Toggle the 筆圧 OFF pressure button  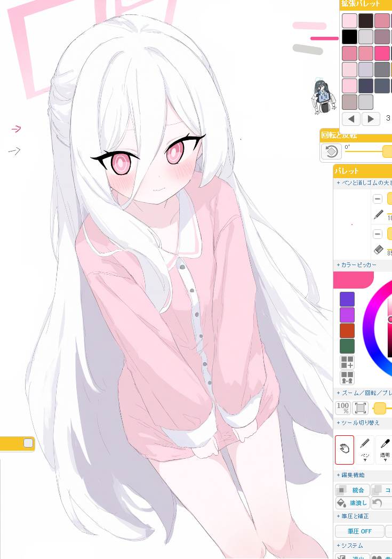click(x=359, y=531)
